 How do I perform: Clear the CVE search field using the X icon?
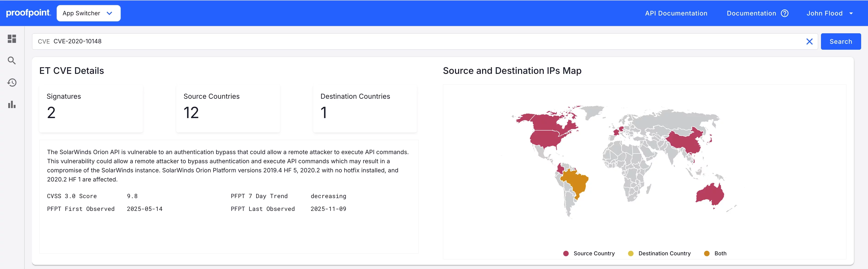810,41
